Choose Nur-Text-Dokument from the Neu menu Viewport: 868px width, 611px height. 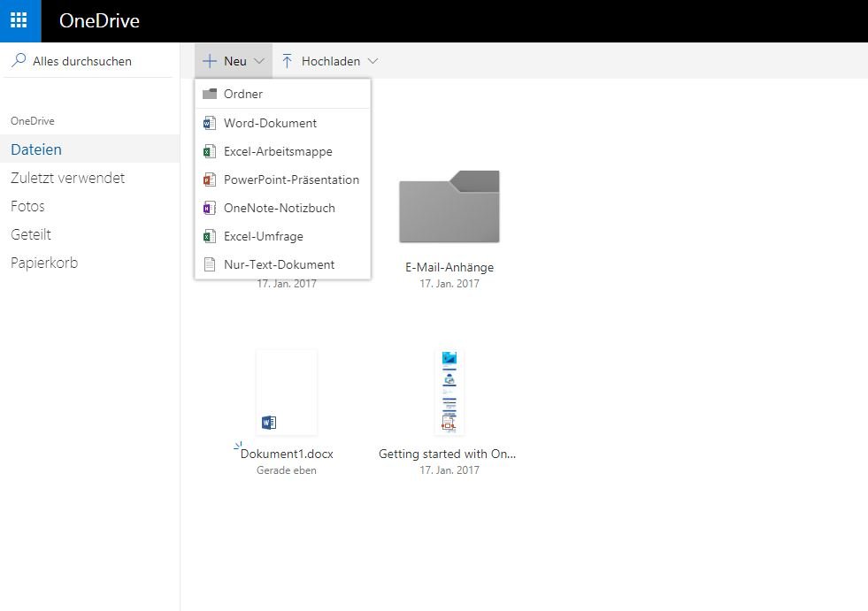point(283,264)
